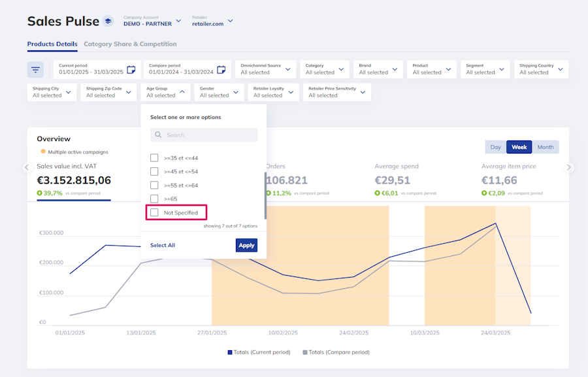This screenshot has width=588, height=377.
Task: Tick the >=35 et <=44 checkbox
Action: pyautogui.click(x=155, y=158)
